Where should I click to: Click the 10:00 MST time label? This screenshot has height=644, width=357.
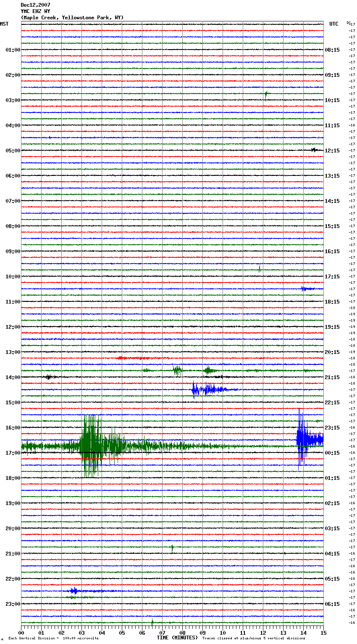[13, 277]
